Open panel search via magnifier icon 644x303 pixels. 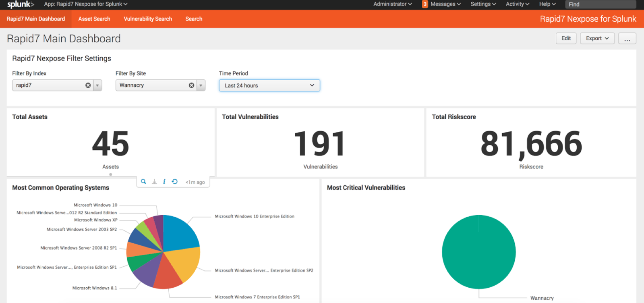[143, 182]
